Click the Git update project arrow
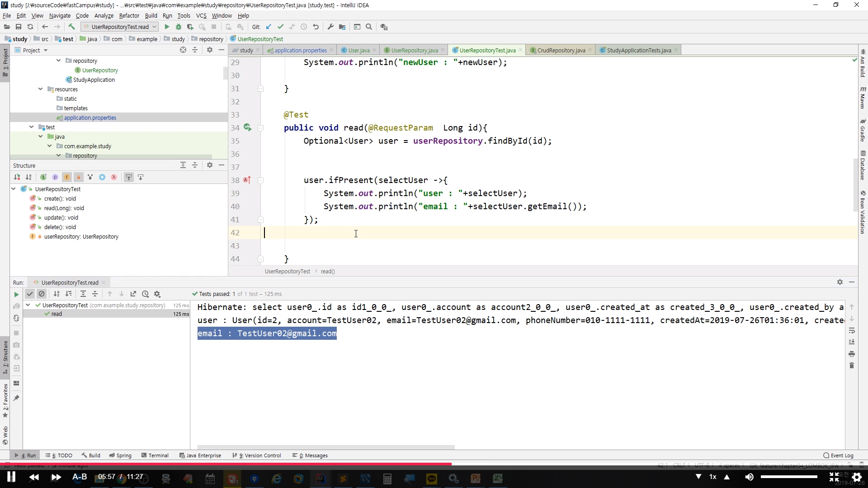 coord(269,27)
